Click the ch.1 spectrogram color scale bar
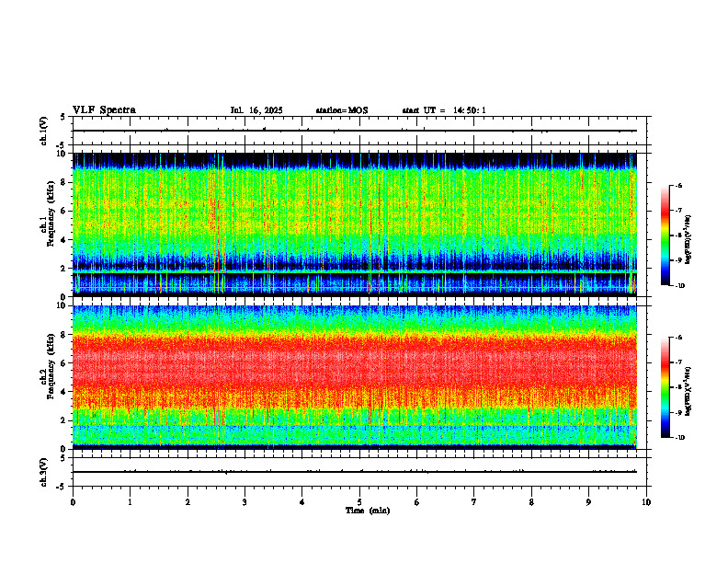 click(x=665, y=236)
